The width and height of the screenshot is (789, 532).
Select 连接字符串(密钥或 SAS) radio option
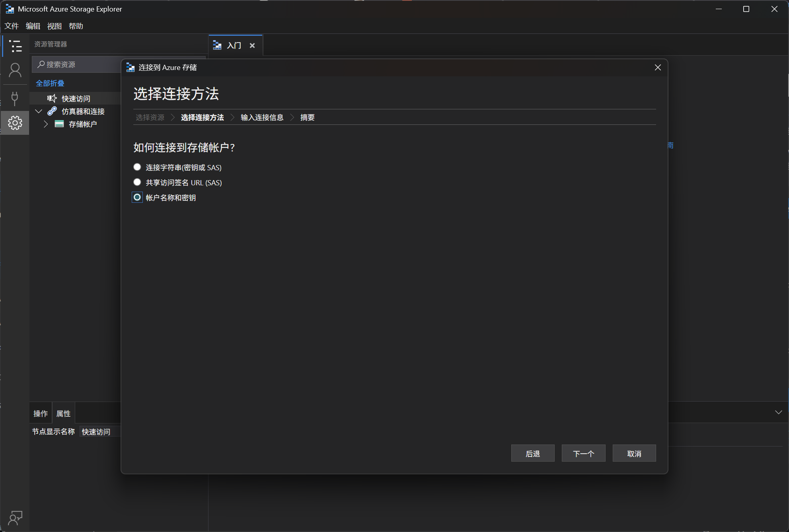tap(137, 167)
